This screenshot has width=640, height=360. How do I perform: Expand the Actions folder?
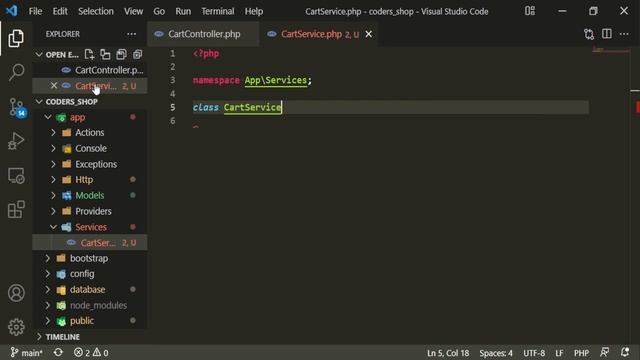(53, 133)
